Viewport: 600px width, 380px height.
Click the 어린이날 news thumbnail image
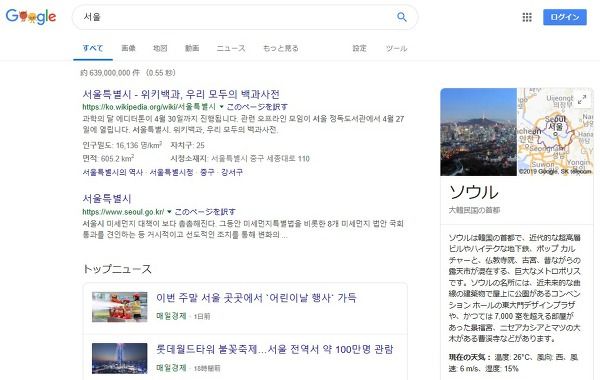point(119,307)
